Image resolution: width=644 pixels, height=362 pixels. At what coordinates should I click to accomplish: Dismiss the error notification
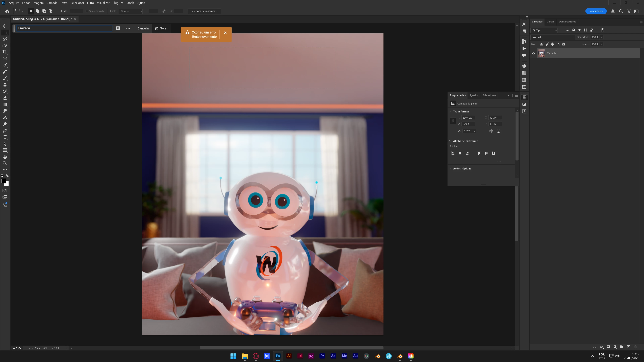225,33
